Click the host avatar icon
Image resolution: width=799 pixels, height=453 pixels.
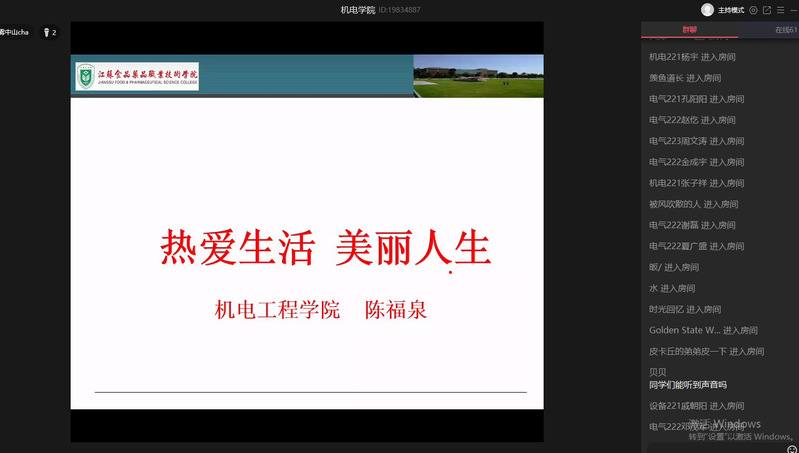click(707, 10)
